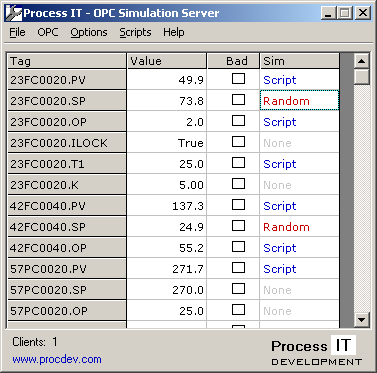Screen dimensions: 377x373
Task: Select the Script sim cell for 42FC0040.OP
Action: (299, 247)
